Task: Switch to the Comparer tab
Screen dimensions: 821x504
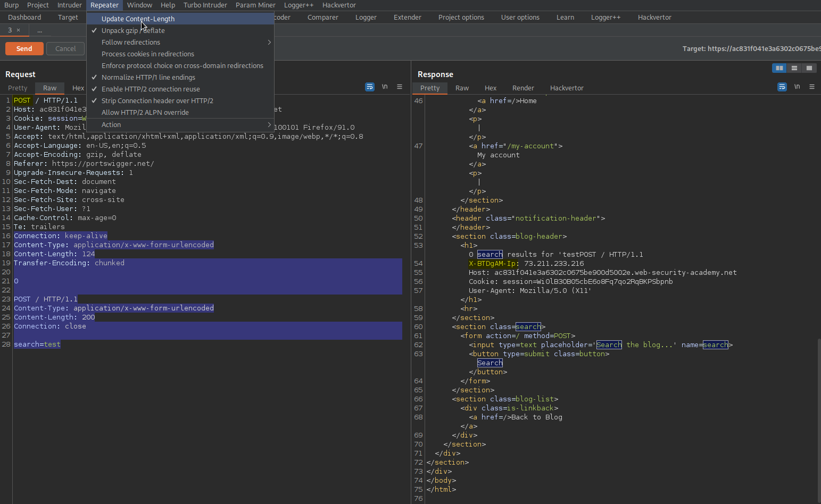Action: tap(323, 17)
